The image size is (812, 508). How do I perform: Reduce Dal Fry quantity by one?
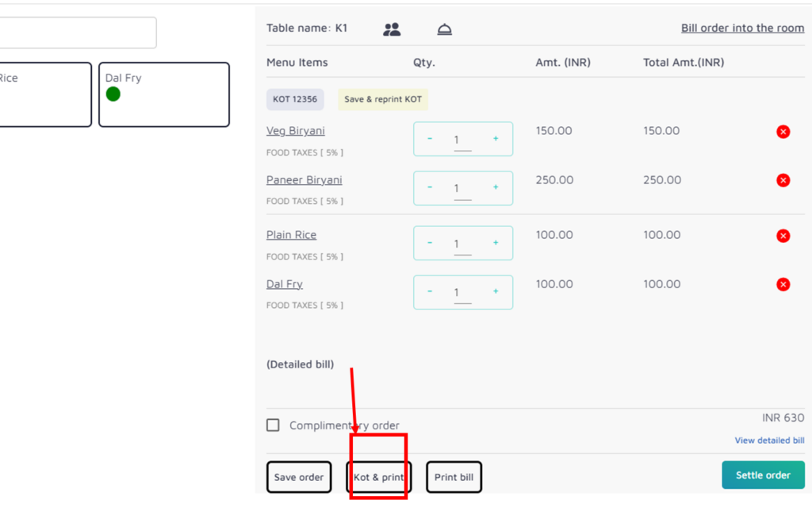click(x=430, y=291)
